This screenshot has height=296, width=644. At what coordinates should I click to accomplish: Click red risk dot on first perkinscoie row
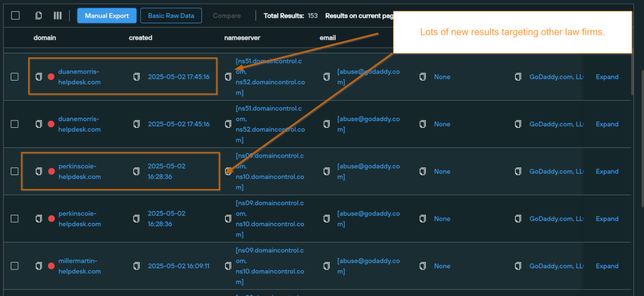[x=52, y=171]
